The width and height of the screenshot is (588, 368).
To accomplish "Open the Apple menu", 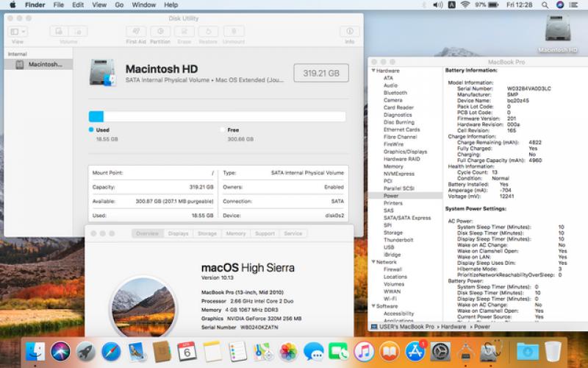I will [12, 5].
